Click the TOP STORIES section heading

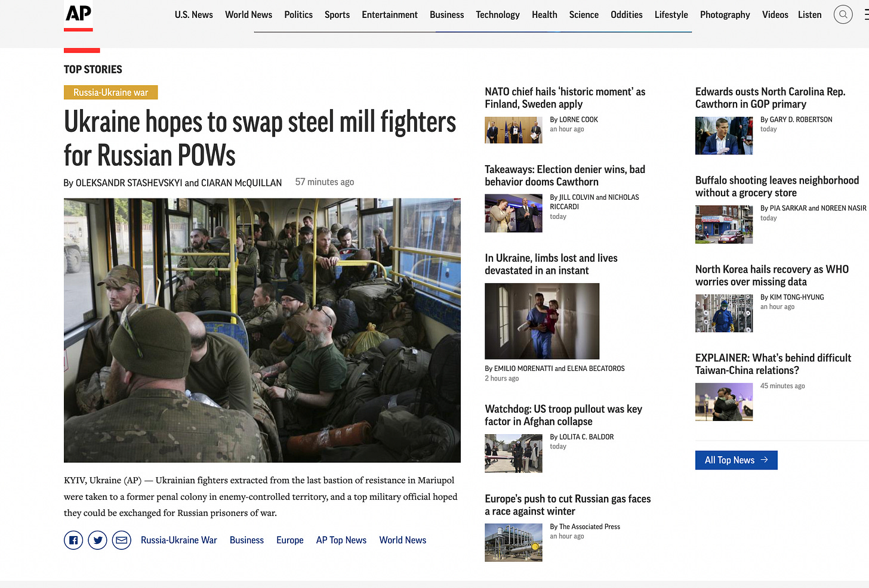point(93,69)
